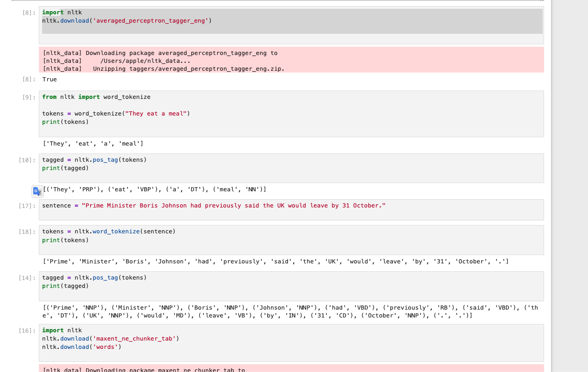Click the [8]: input prompt of first cell
This screenshot has width=588, height=372.
(x=29, y=13)
